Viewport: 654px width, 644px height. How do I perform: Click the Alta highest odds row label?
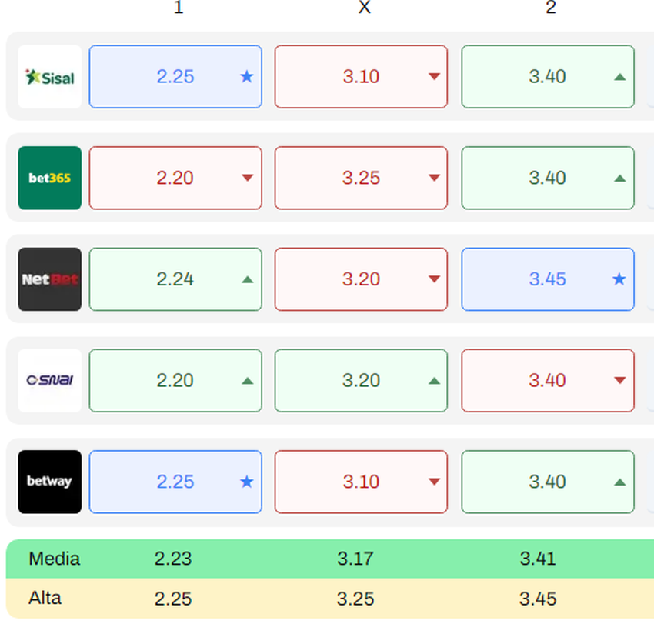tap(45, 599)
